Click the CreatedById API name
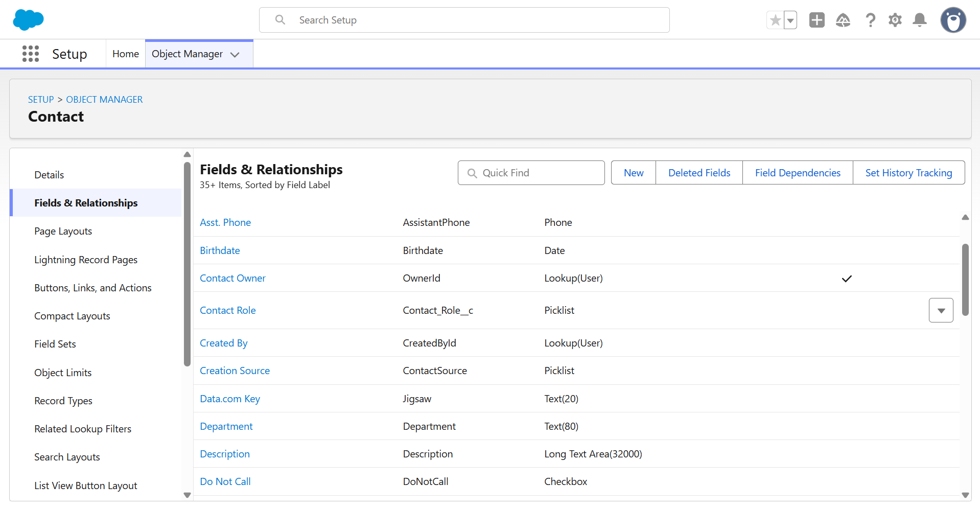This screenshot has width=980, height=508. click(429, 343)
